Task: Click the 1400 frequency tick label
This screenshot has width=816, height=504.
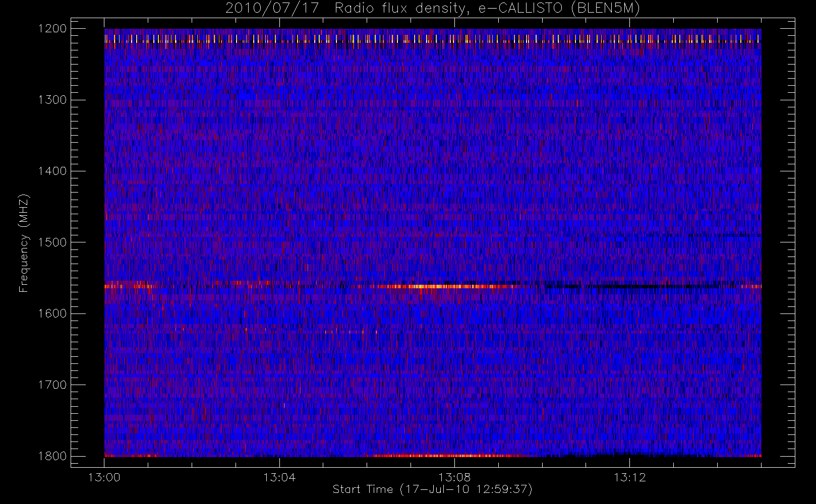Action: pos(52,171)
